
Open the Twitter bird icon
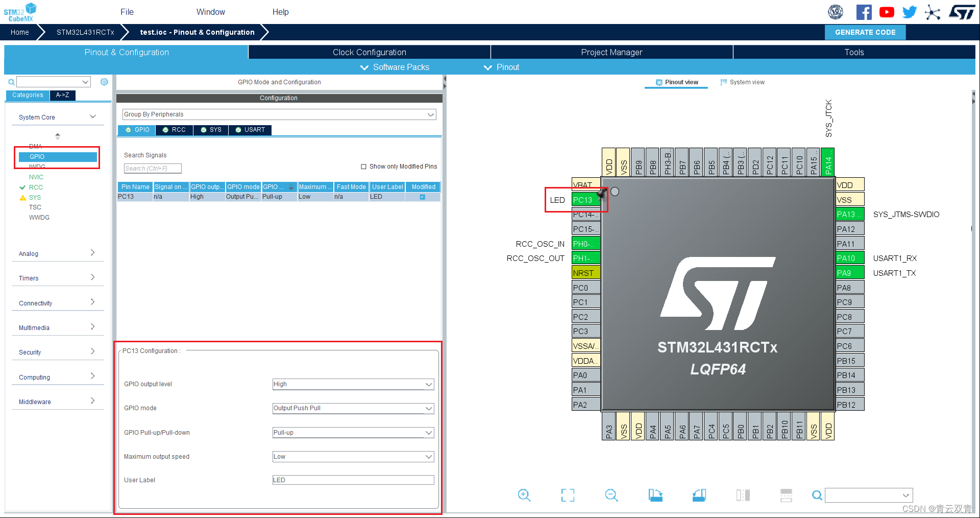pyautogui.click(x=910, y=12)
